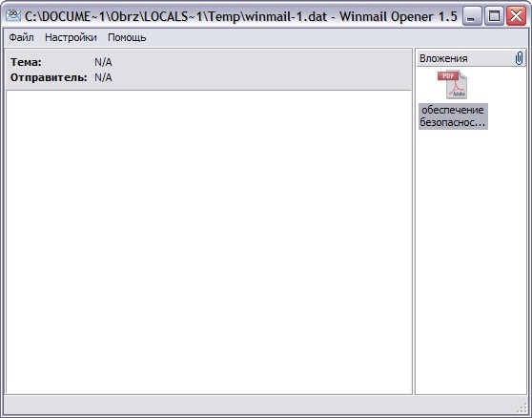Image resolution: width=532 pixels, height=418 pixels.
Task: Click empty space below the attachment in Вложения
Action: (471, 261)
